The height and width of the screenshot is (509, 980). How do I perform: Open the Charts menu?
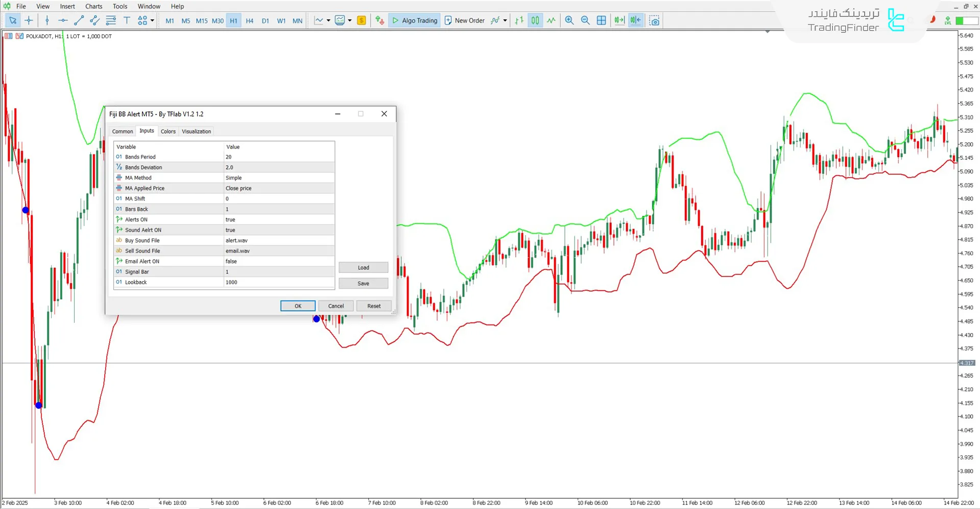[x=93, y=6]
